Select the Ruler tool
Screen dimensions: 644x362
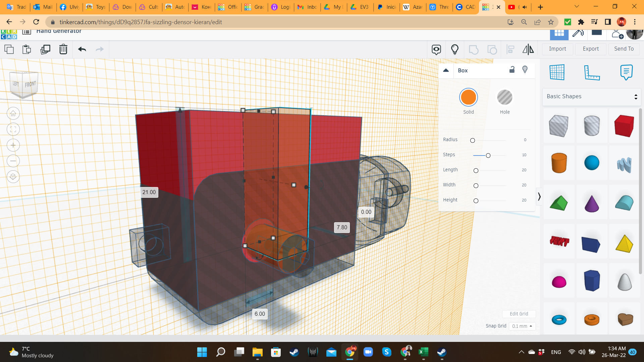tap(592, 72)
